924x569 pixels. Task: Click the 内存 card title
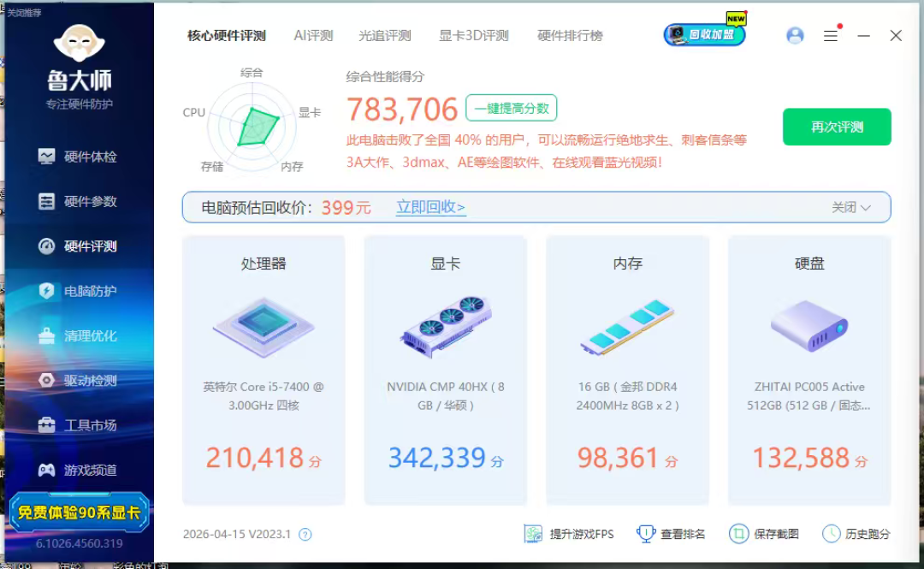tap(627, 264)
